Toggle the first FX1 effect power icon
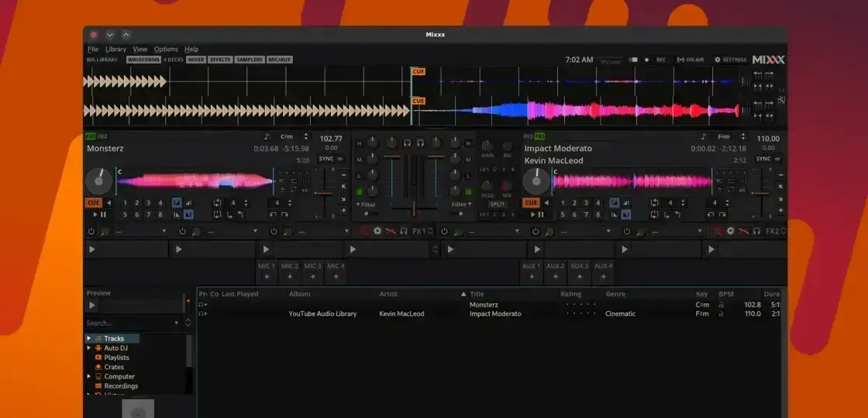Image resolution: width=868 pixels, height=418 pixels. (x=91, y=231)
